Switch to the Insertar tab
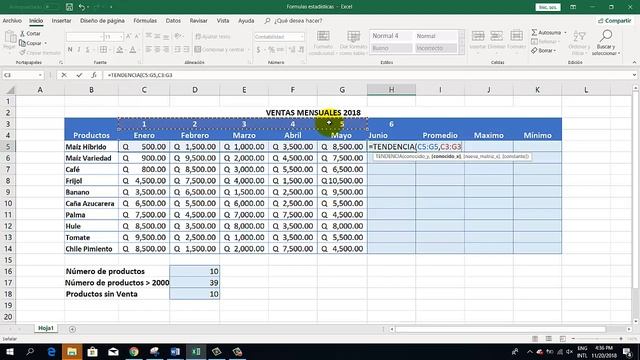This screenshot has width=640, height=360. [x=61, y=20]
